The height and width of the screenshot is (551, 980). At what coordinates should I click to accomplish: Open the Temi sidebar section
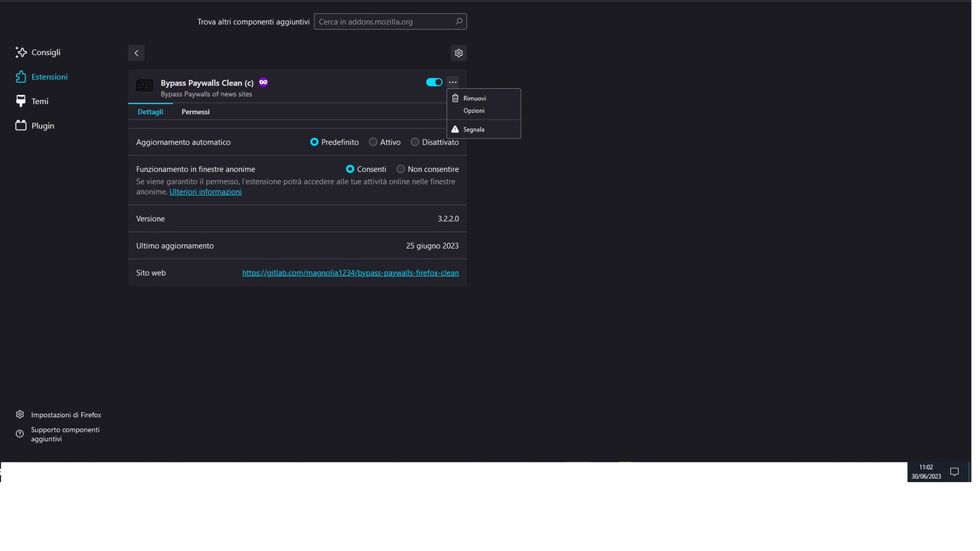[x=32, y=101]
